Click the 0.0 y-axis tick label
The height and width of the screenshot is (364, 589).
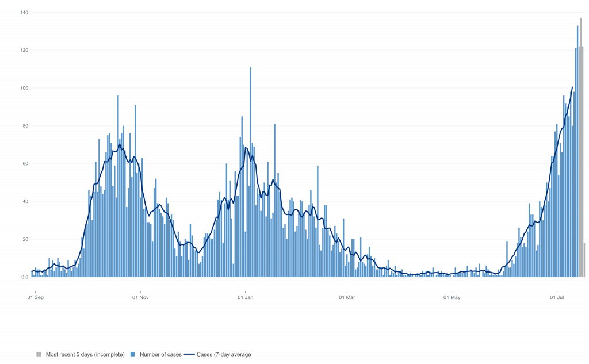pos(25,277)
